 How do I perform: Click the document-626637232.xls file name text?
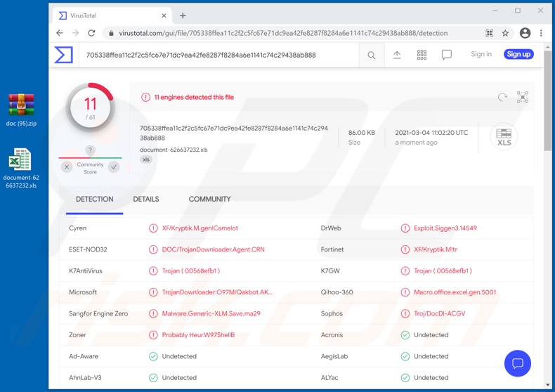pos(174,150)
